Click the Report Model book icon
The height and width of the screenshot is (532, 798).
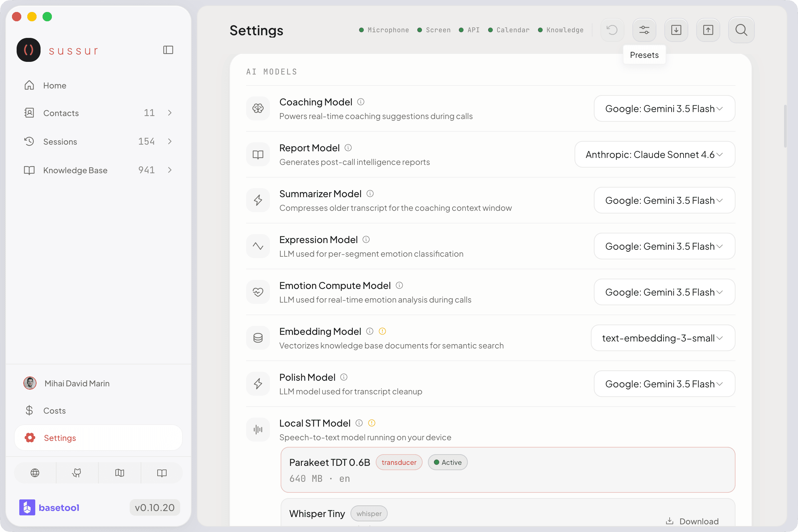(x=258, y=154)
